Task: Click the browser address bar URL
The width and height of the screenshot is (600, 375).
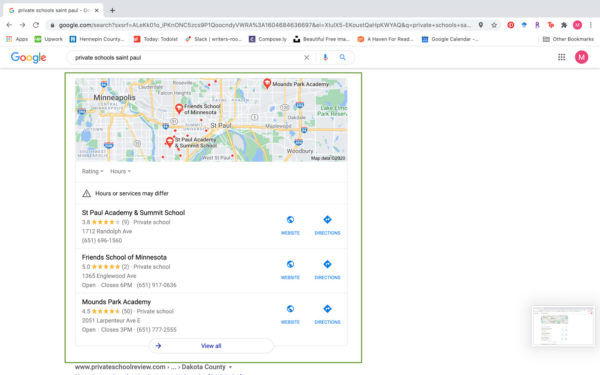Action: pyautogui.click(x=264, y=25)
